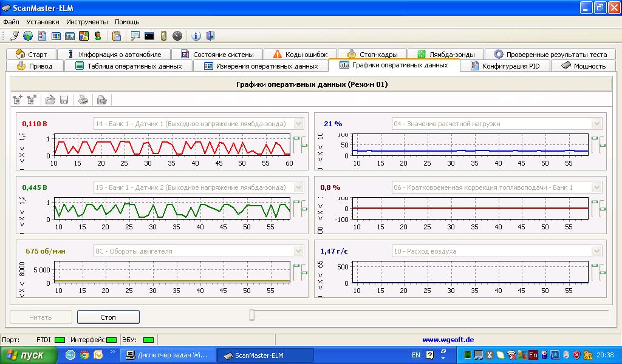Click the add graph icon with plus
The image size is (622, 364).
pos(18,100)
